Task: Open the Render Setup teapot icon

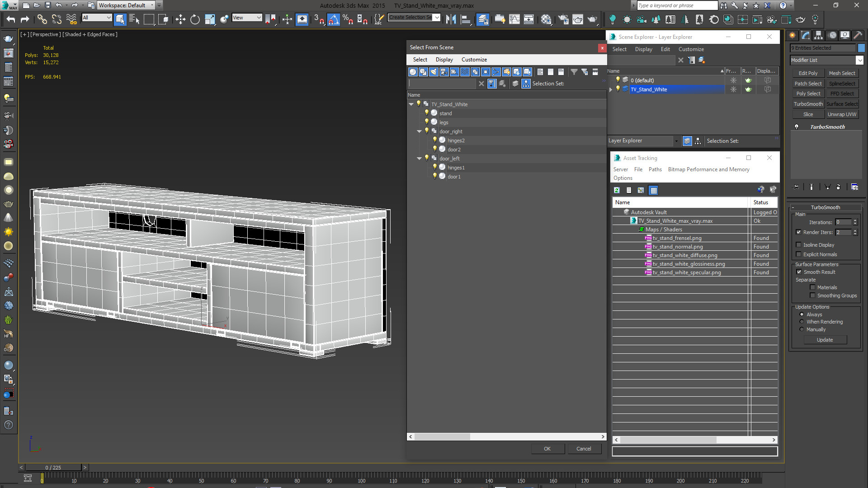Action: [x=562, y=19]
